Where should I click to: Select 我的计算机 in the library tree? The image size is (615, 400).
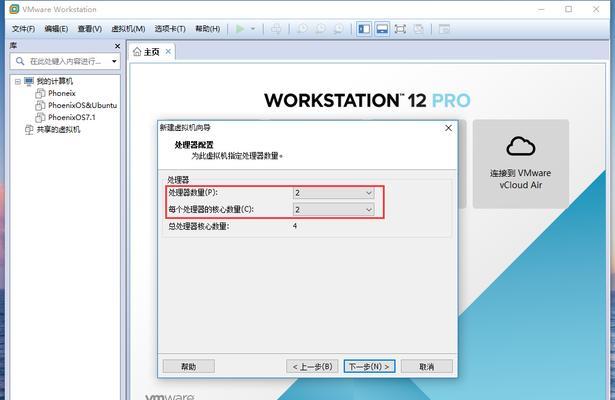click(x=55, y=81)
